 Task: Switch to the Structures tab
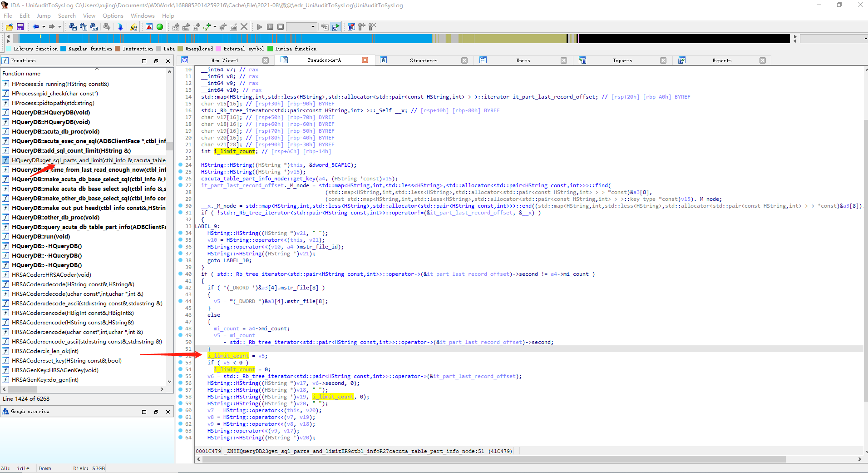click(424, 60)
